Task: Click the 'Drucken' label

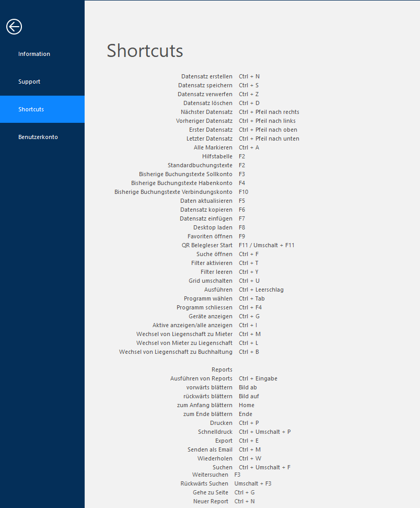Action: 221,423
